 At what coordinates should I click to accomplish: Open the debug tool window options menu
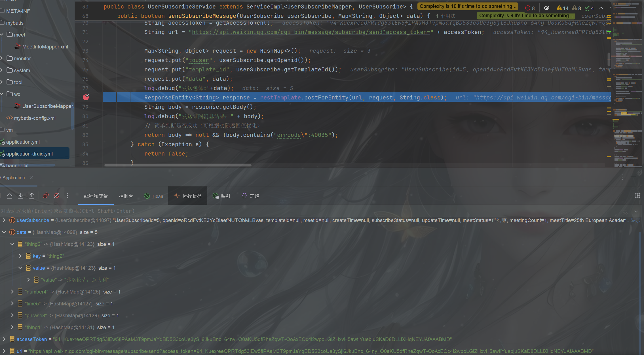point(622,177)
